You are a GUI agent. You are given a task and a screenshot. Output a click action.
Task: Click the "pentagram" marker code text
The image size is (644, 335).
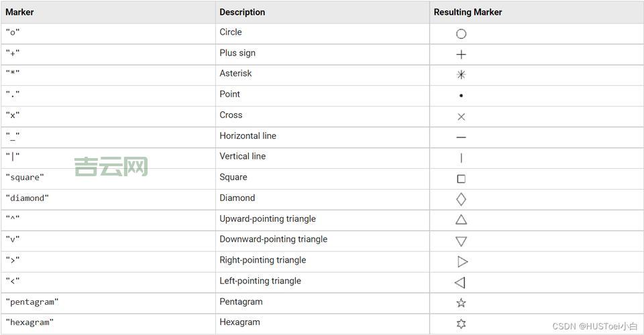pos(32,302)
